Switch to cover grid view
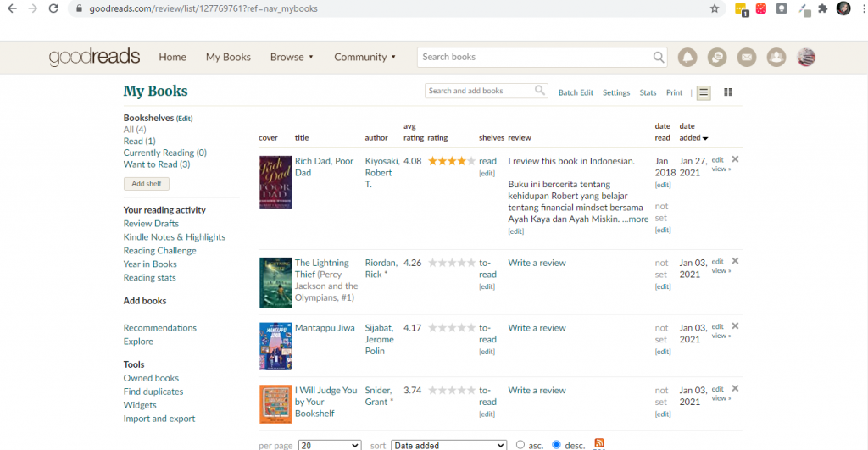This screenshot has height=450, width=868. (728, 92)
